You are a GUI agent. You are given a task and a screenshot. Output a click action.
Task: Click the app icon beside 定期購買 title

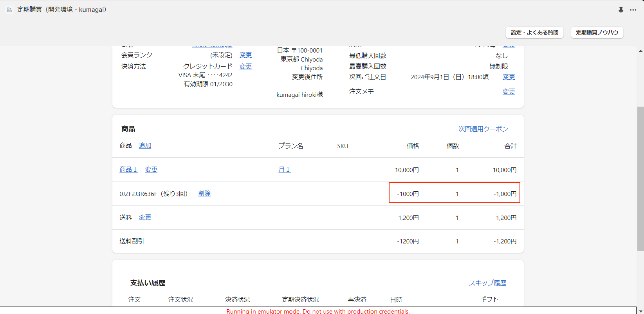coord(9,10)
